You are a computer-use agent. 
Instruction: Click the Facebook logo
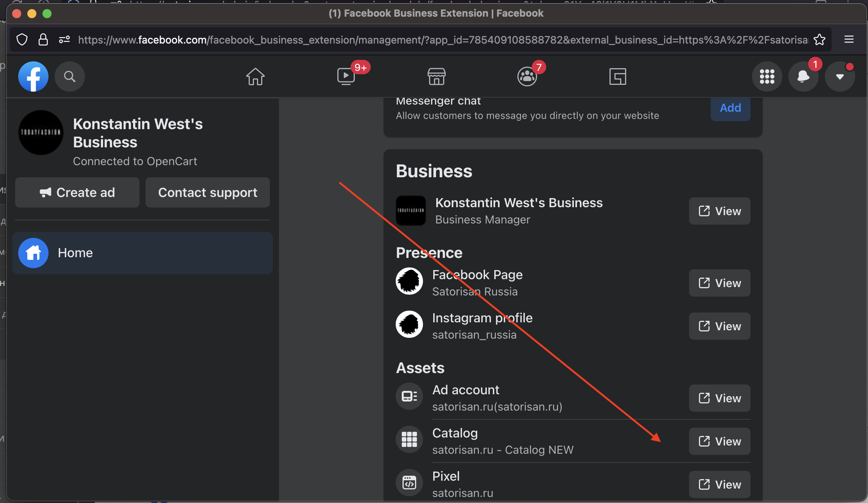pyautogui.click(x=33, y=77)
